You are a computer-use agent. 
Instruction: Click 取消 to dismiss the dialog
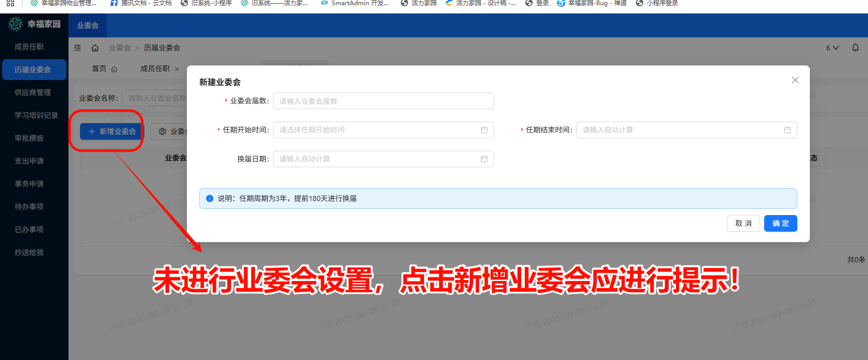(x=743, y=223)
